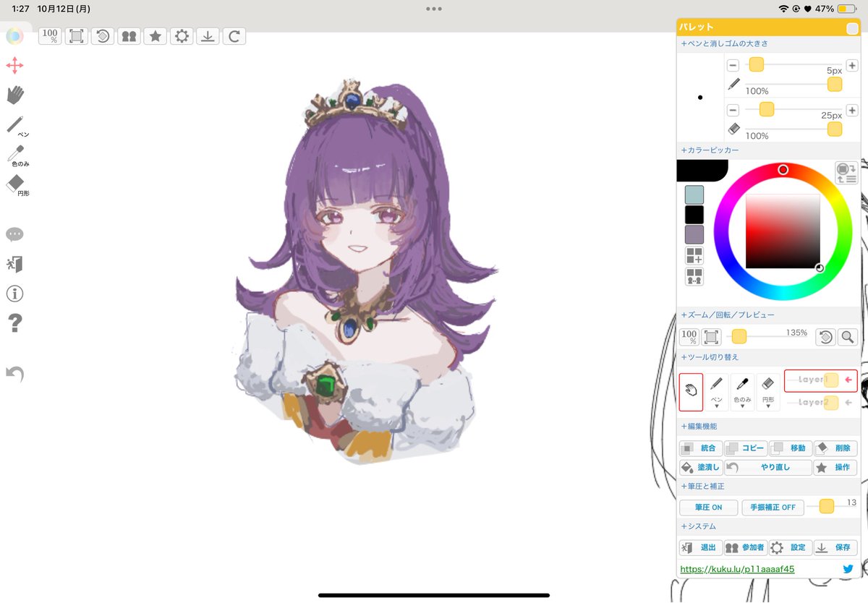Viewport: 868px width, 603px height.
Task: Click the 退出 leave button
Action: click(x=700, y=548)
